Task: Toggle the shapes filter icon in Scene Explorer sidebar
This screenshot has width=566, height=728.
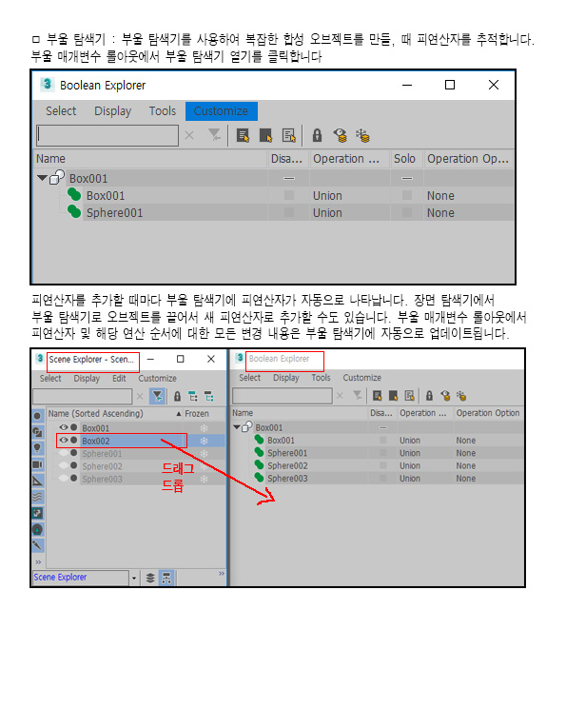Action: [38, 432]
